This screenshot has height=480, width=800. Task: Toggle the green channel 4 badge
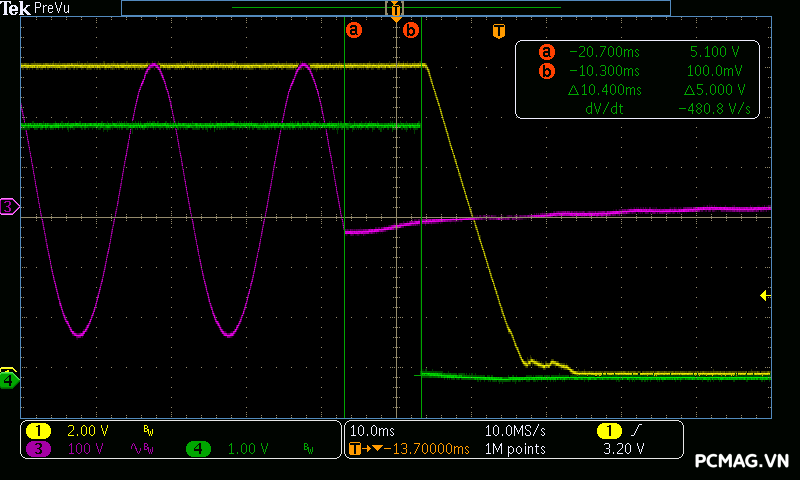pos(198,449)
